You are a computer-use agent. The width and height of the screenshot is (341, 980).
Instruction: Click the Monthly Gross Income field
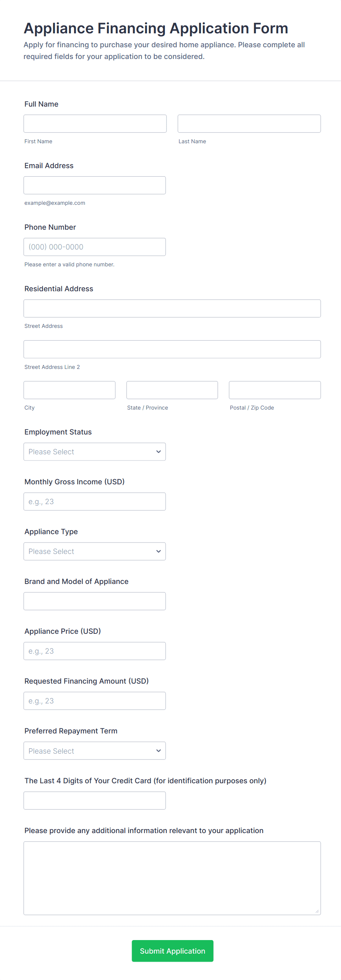pyautogui.click(x=94, y=502)
